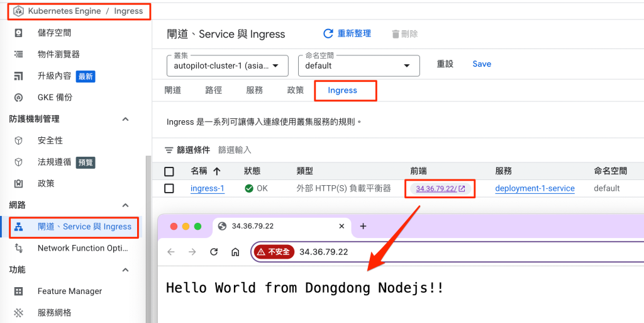644x323 pixels.
Task: Open the 叢集 cluster dropdown
Action: click(227, 65)
